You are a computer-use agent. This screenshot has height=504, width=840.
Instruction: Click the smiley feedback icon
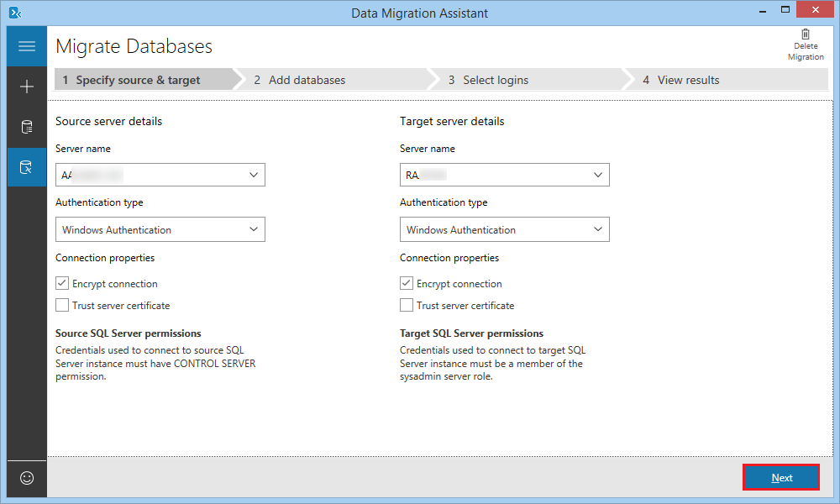(27, 478)
